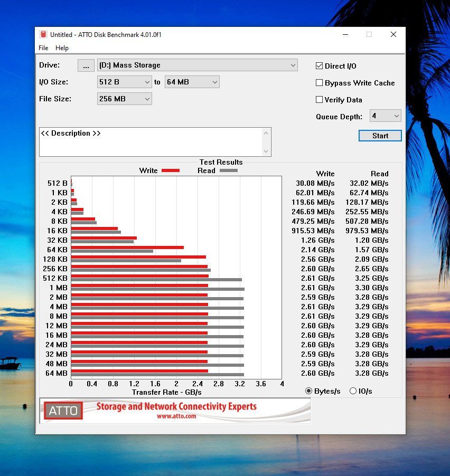450x476 pixels.
Task: Close the ATTO Disk Benchmark window
Action: pos(393,34)
